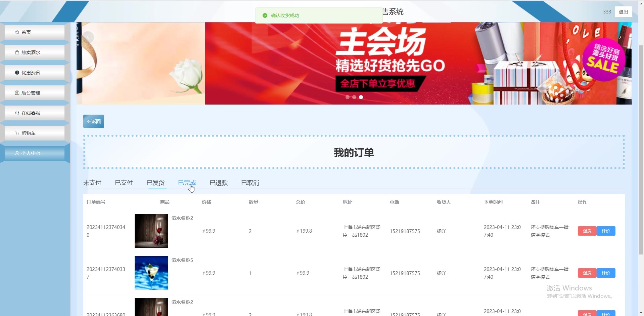Screen dimensions: 644x316
Task: Open 购物车 in the sidebar
Action: pos(35,133)
